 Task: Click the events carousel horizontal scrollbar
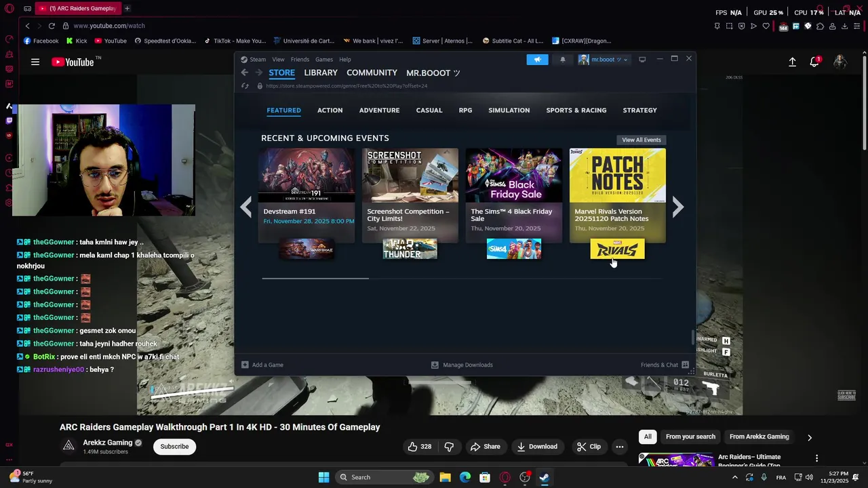pyautogui.click(x=315, y=278)
